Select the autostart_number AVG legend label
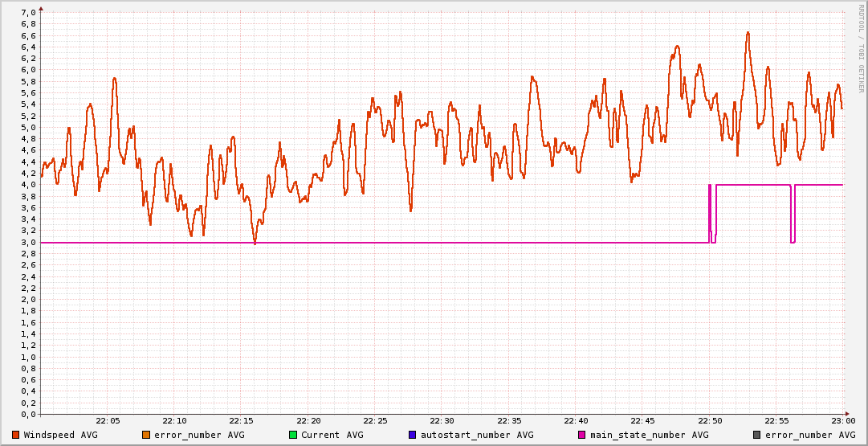The height and width of the screenshot is (446, 868). point(477,435)
